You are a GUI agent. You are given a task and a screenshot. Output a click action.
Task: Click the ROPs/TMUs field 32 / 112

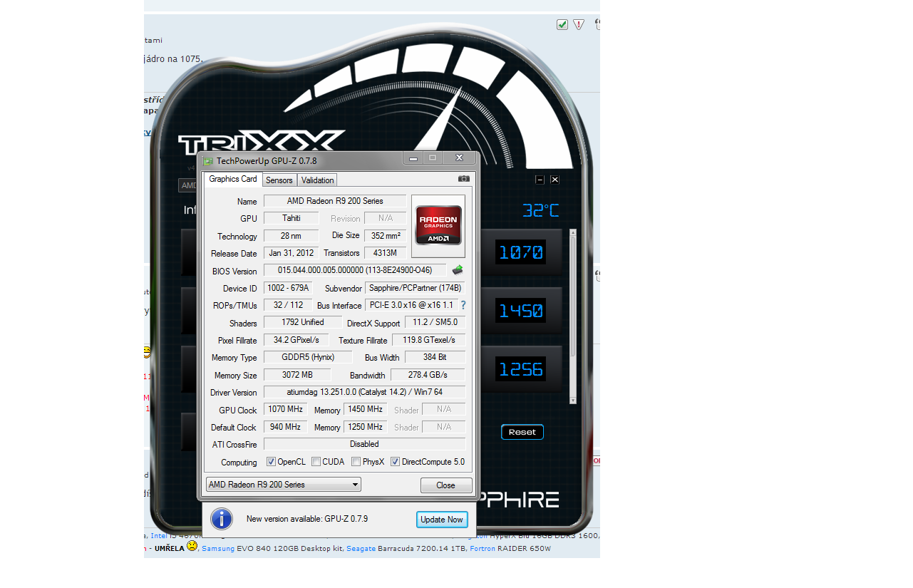288,305
